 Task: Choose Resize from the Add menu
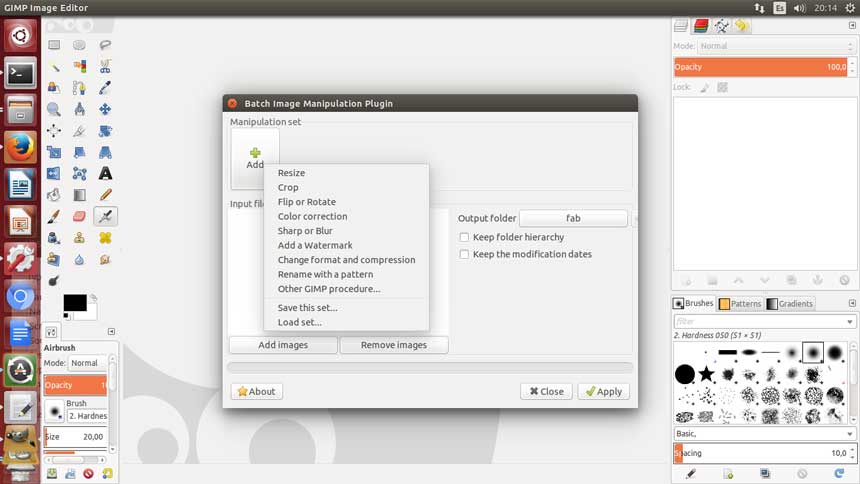point(291,173)
